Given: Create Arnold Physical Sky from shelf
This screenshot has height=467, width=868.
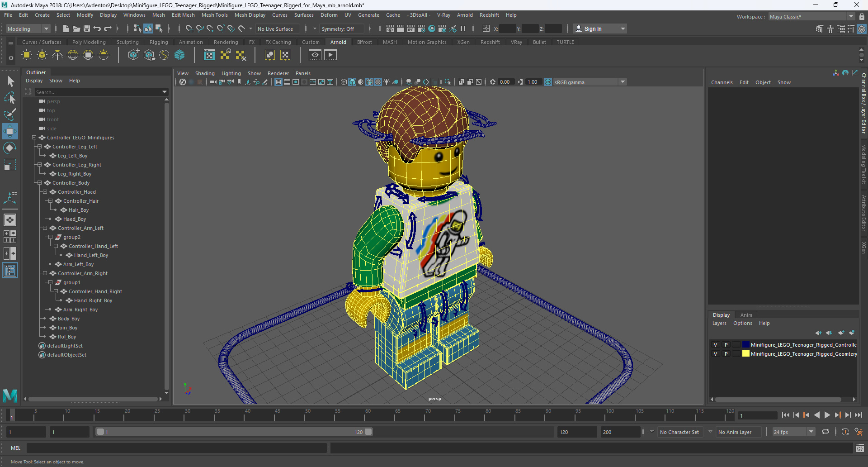Looking at the screenshot, I should coord(104,55).
